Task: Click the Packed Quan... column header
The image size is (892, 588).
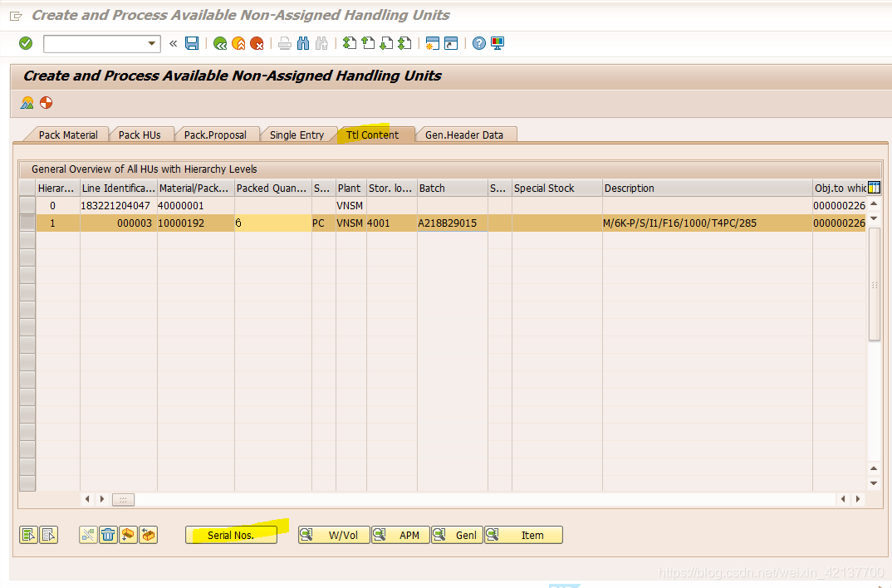Action: point(273,189)
